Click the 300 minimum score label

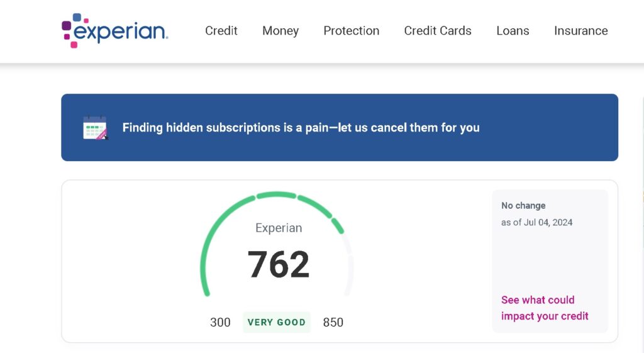tap(220, 322)
